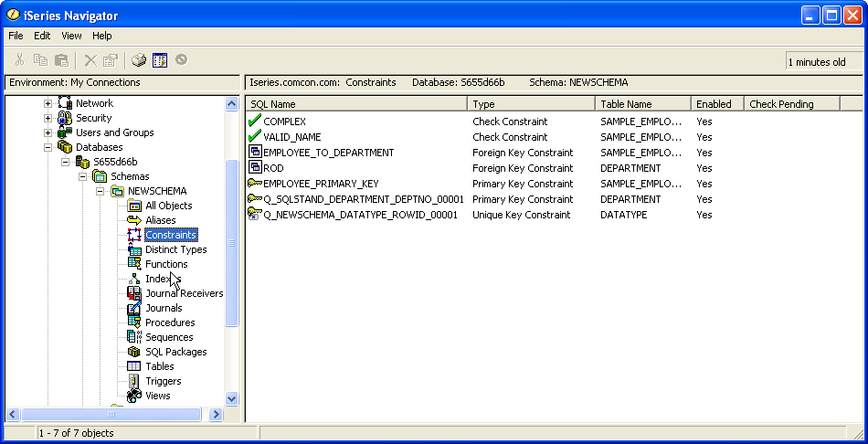Click the Journals icon
This screenshot has width=868, height=444.
coord(134,308)
